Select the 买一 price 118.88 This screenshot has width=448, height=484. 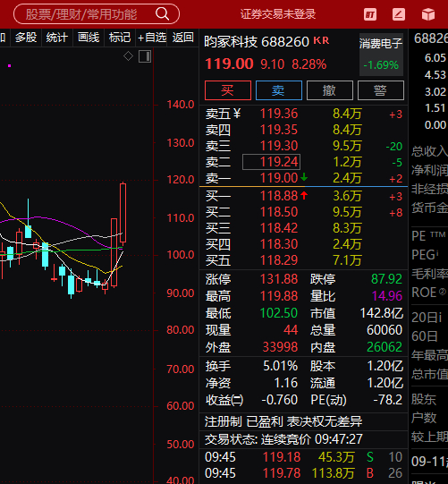point(279,196)
